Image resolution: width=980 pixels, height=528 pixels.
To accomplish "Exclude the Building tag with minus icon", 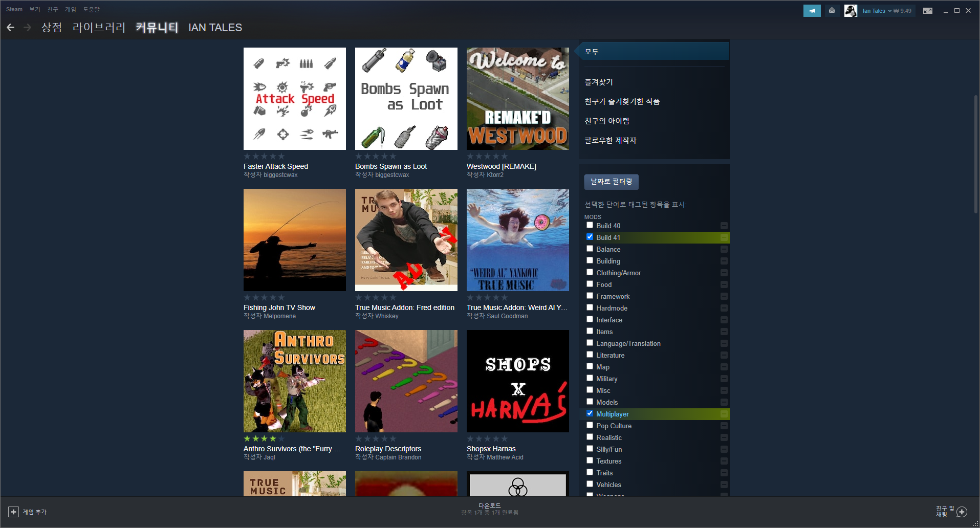I will [x=724, y=261].
